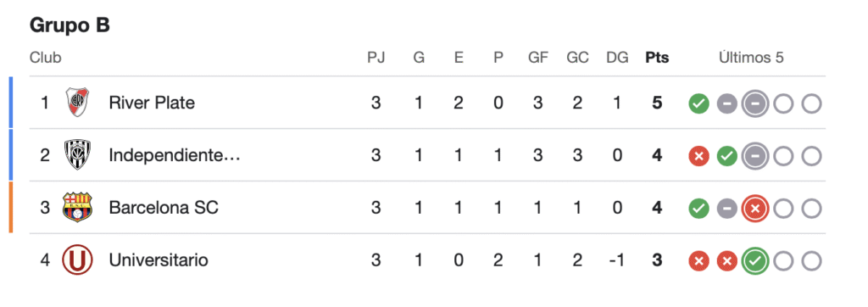
Task: Click the Pts column header
Action: tap(657, 57)
